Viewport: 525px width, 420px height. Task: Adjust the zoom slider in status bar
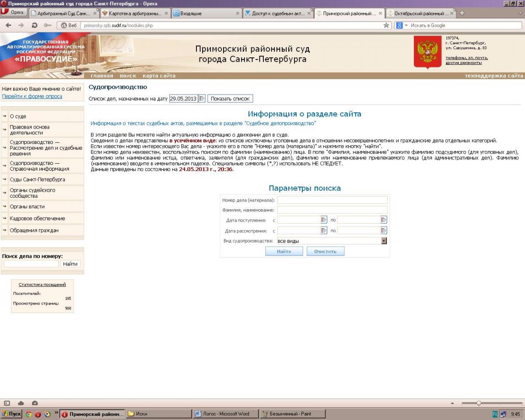click(479, 403)
